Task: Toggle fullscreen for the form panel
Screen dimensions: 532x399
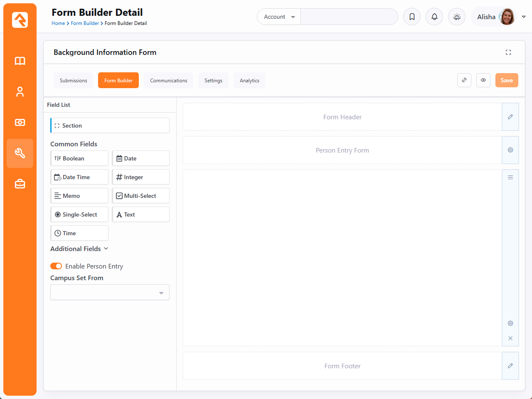Action: pos(508,52)
